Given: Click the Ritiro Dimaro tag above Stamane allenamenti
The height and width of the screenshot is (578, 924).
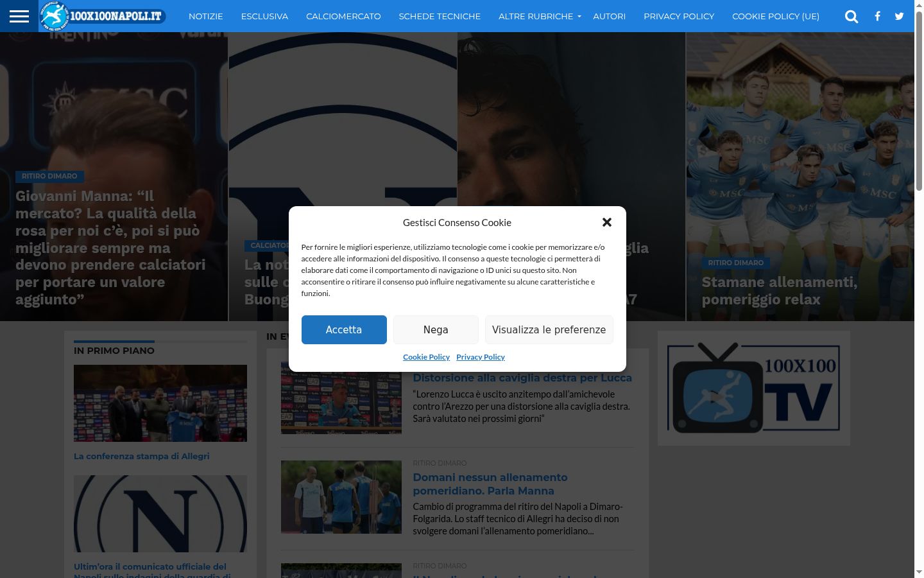Looking at the screenshot, I should [x=736, y=263].
